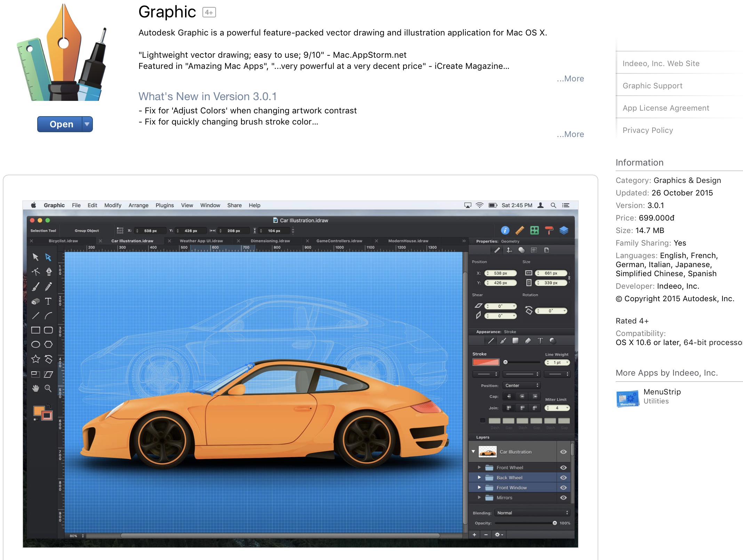Open App License Agreement link

click(665, 108)
